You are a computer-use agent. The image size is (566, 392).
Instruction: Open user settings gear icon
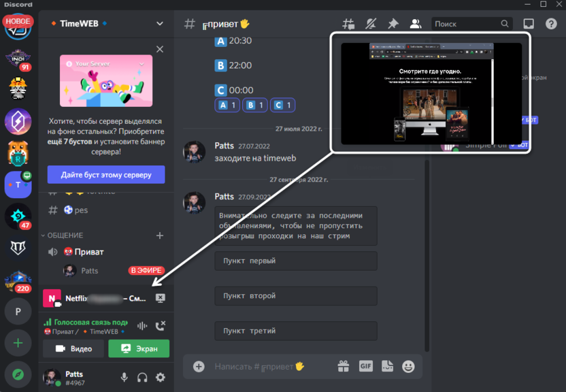161,377
